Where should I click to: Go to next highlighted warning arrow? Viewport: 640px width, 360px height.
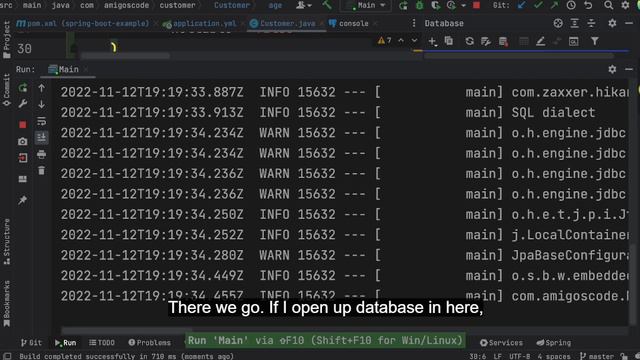click(414, 40)
